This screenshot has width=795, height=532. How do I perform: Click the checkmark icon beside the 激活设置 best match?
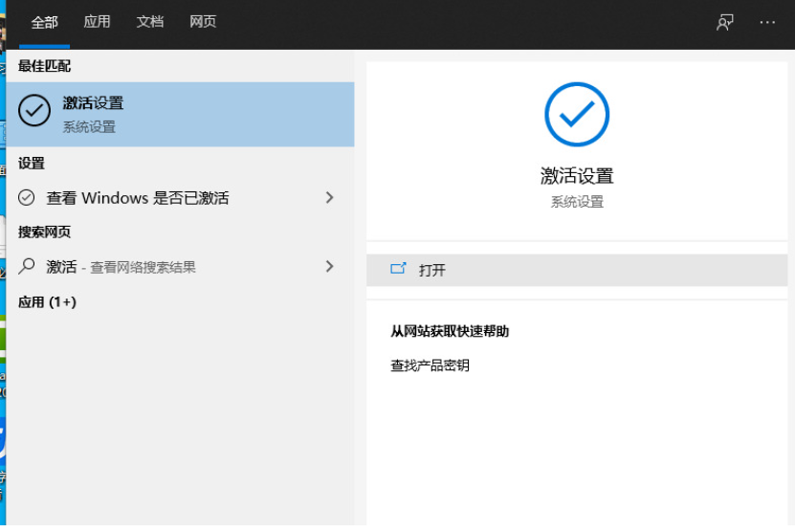click(34, 112)
